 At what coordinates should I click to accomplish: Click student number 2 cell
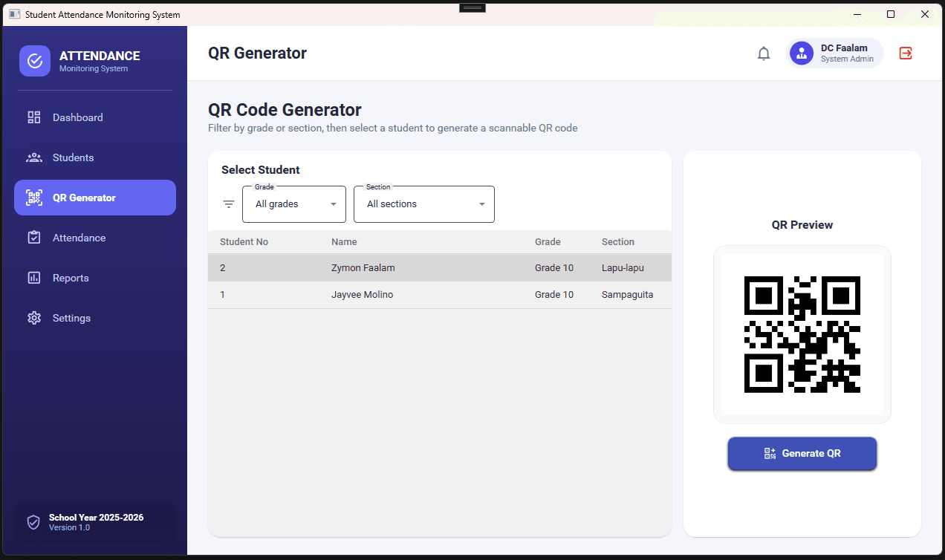[x=223, y=268]
